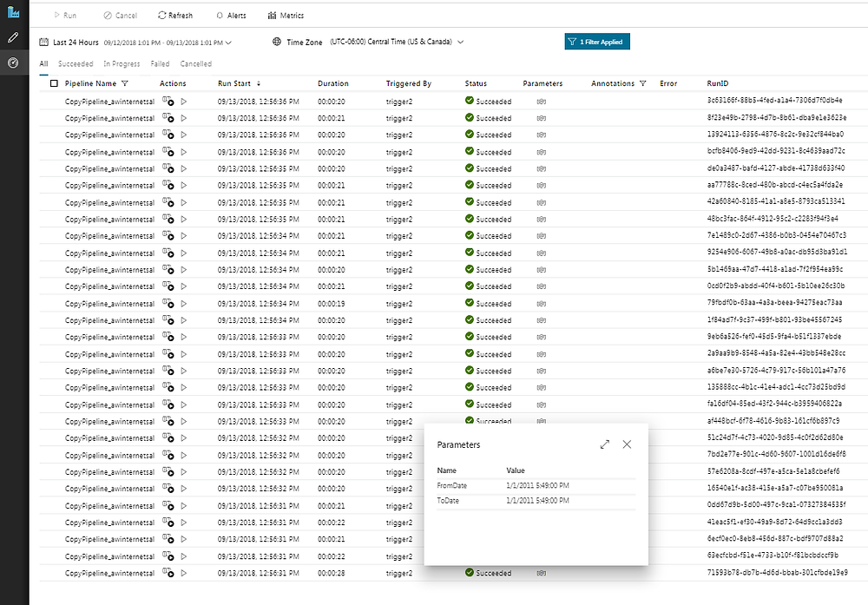Switch to the Succeeded tab
The image size is (868, 605).
[76, 63]
